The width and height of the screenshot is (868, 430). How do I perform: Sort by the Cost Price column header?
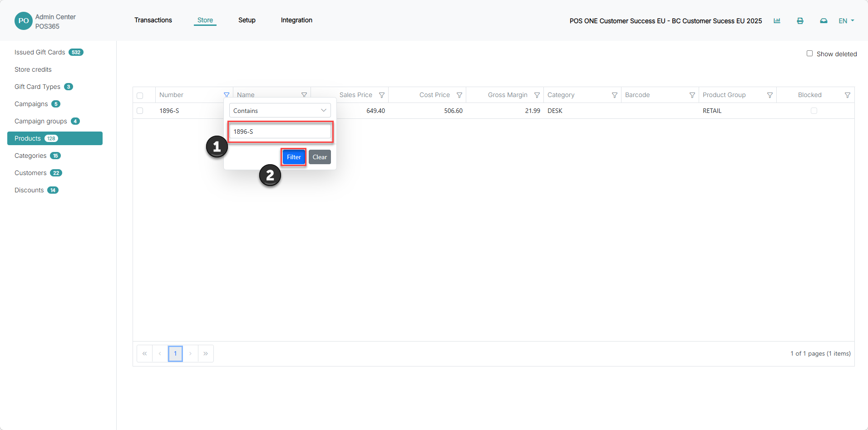(434, 95)
